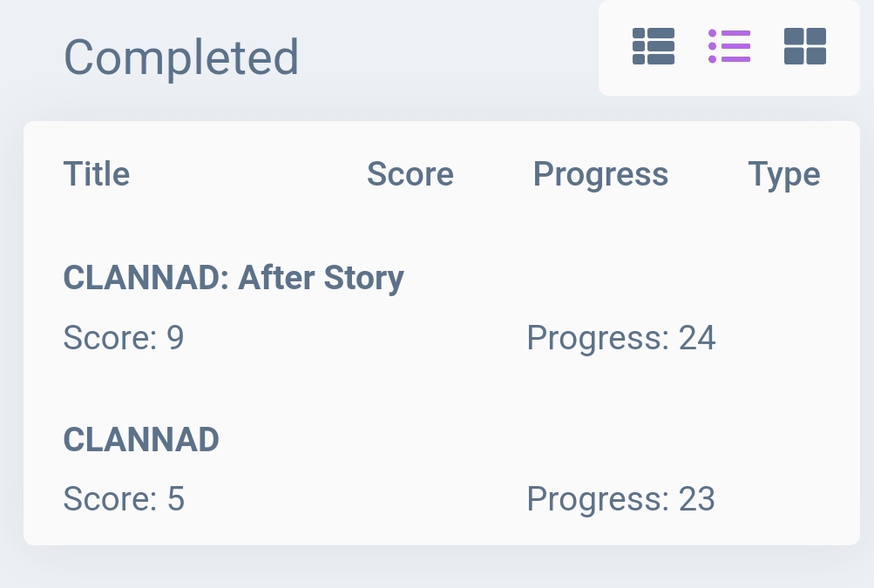Open the CLANNAD: After Story entry
The image size is (874, 588).
tap(234, 278)
